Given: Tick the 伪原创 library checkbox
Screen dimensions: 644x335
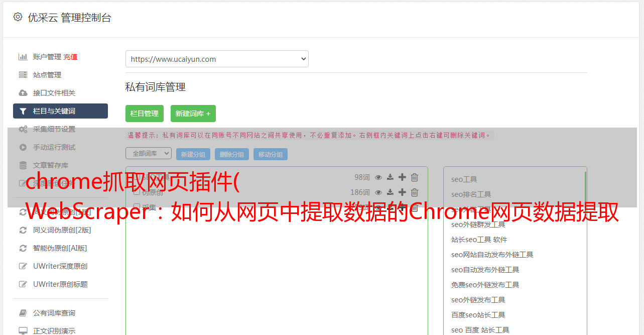Looking at the screenshot, I should coord(137,192).
